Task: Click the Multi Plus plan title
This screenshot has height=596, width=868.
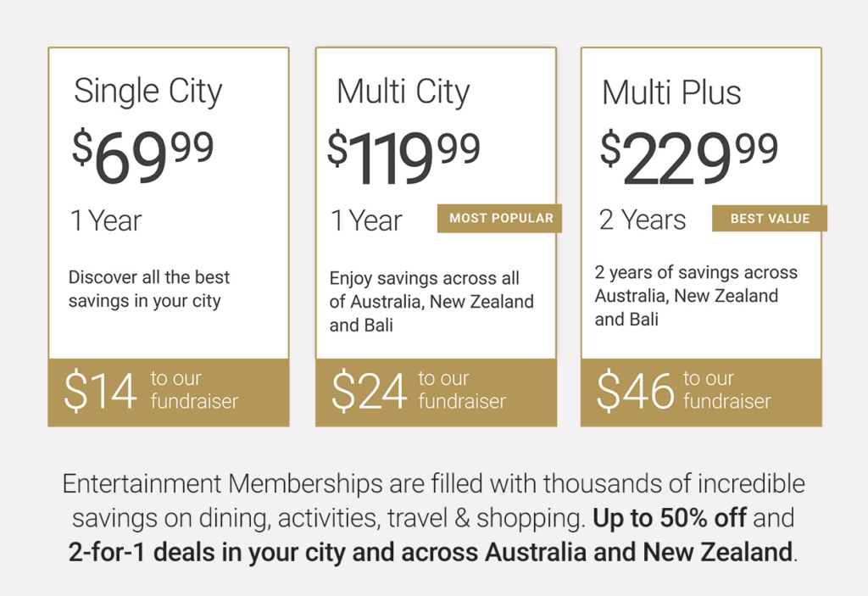Action: pos(671,92)
